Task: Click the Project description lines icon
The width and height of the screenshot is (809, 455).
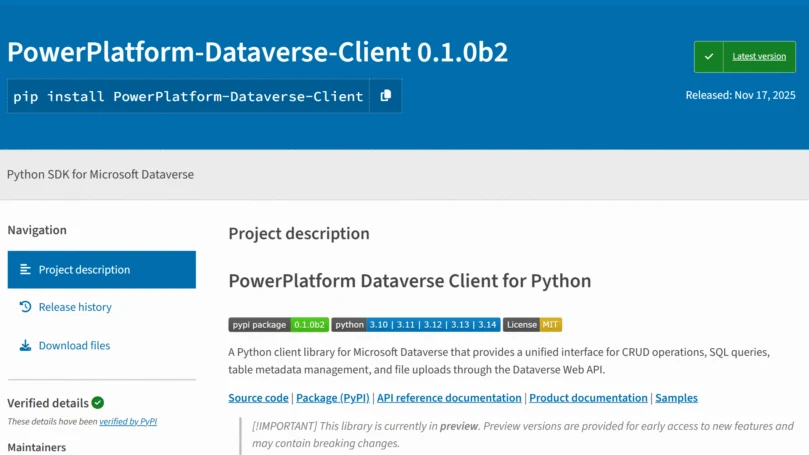Action: coord(25,269)
